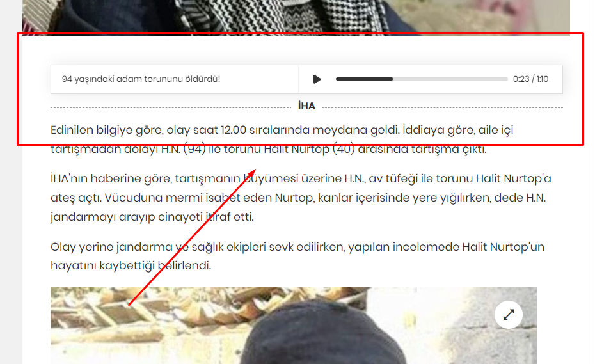Seek within the audio progress bar
595x364 pixels.
tap(422, 79)
